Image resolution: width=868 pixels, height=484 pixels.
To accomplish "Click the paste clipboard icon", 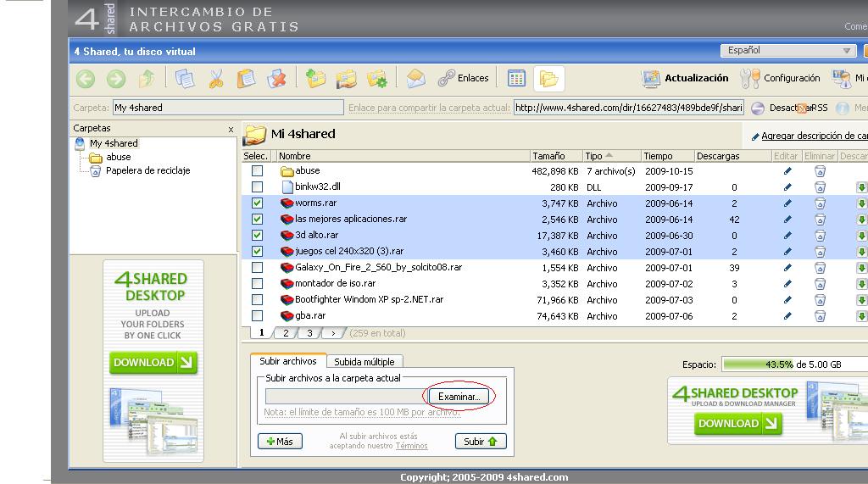I will pyautogui.click(x=247, y=79).
